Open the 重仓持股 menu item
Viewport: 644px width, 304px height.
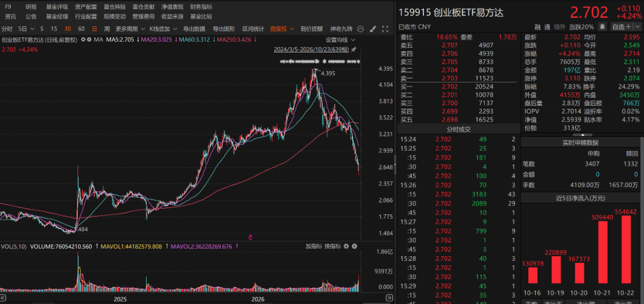coord(115,7)
